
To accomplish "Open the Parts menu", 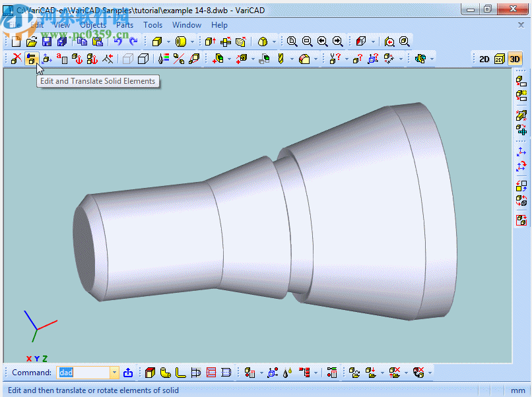I will (x=125, y=25).
